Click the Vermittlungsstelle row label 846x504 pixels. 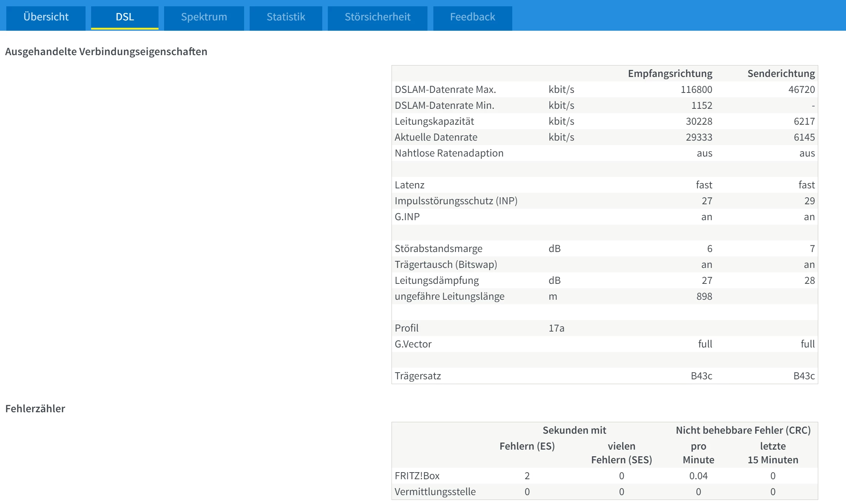435,492
